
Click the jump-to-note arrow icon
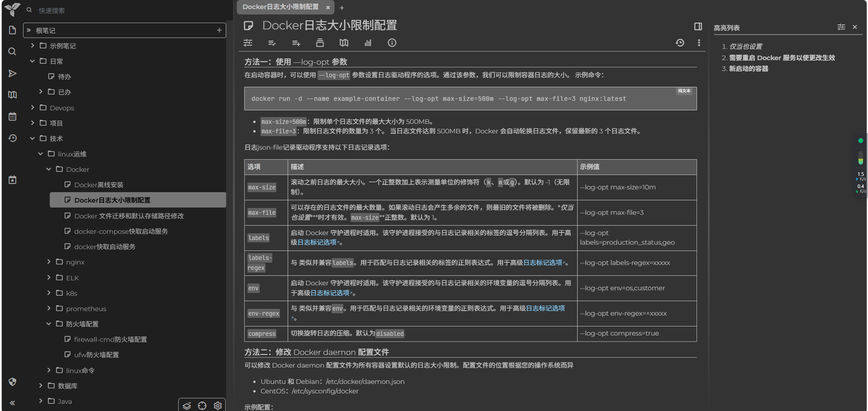[x=12, y=73]
